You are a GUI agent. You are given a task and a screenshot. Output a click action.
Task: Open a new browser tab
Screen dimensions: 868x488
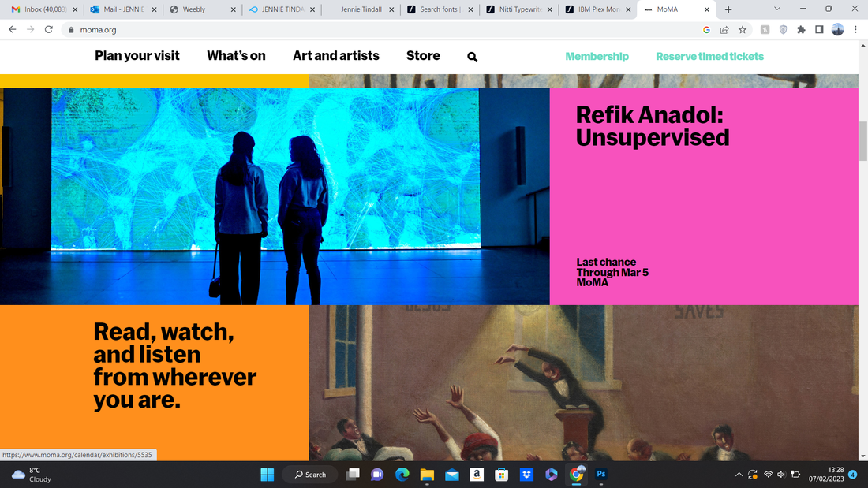pos(728,9)
